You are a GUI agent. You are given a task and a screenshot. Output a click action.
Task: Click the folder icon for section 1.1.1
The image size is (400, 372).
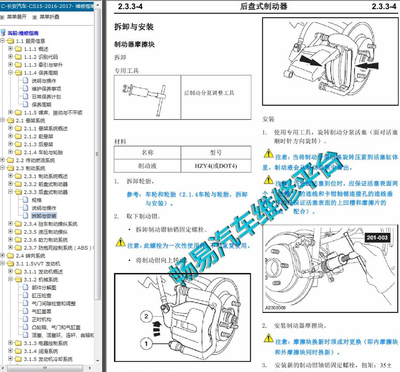click(x=18, y=49)
